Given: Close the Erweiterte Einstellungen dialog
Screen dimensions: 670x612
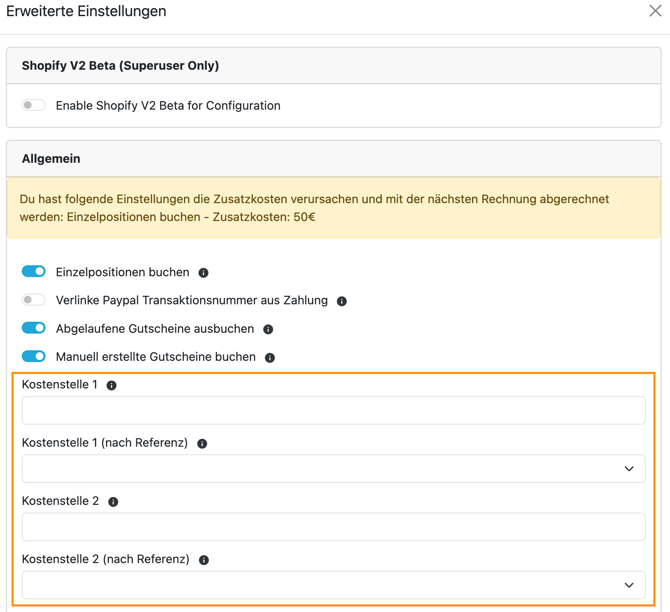Looking at the screenshot, I should [x=655, y=12].
